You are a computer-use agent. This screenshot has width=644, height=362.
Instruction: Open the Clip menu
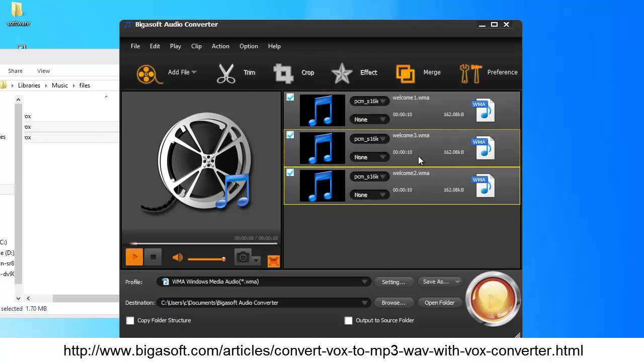pos(196,46)
